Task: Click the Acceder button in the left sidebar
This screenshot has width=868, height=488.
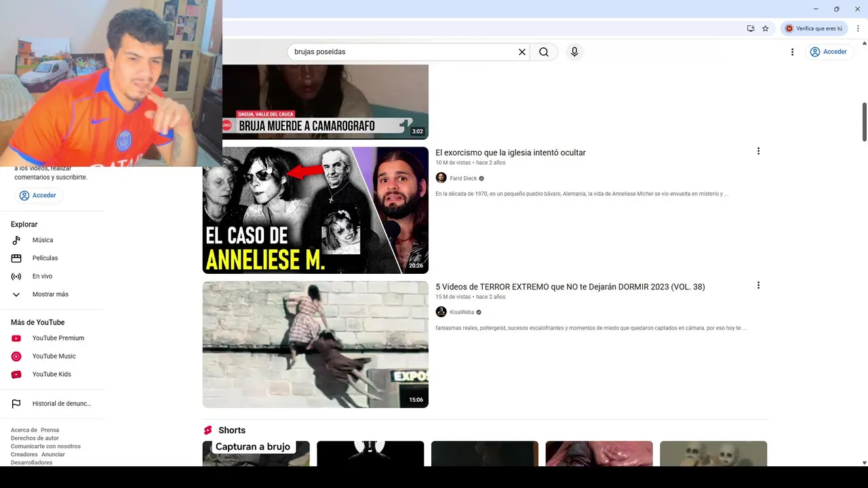Action: [38, 195]
